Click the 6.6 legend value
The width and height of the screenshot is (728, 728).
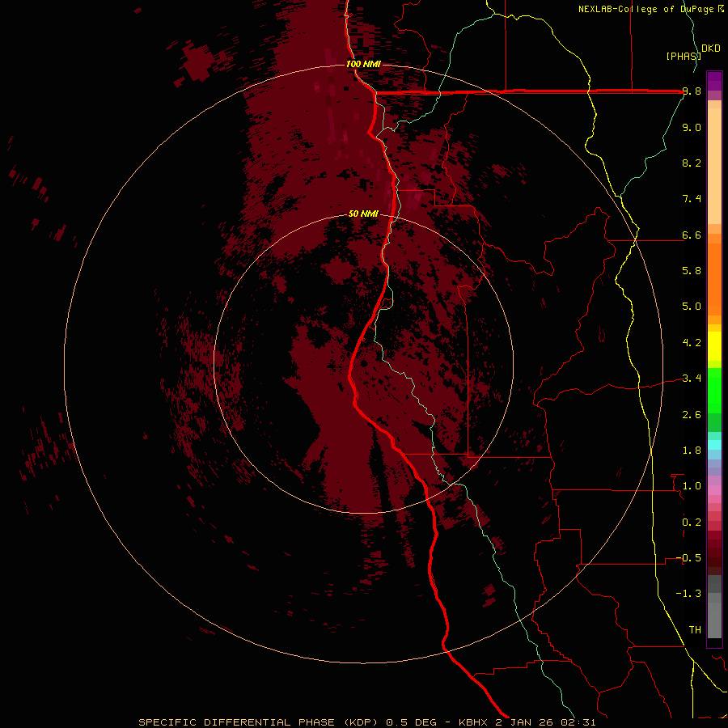[692, 235]
